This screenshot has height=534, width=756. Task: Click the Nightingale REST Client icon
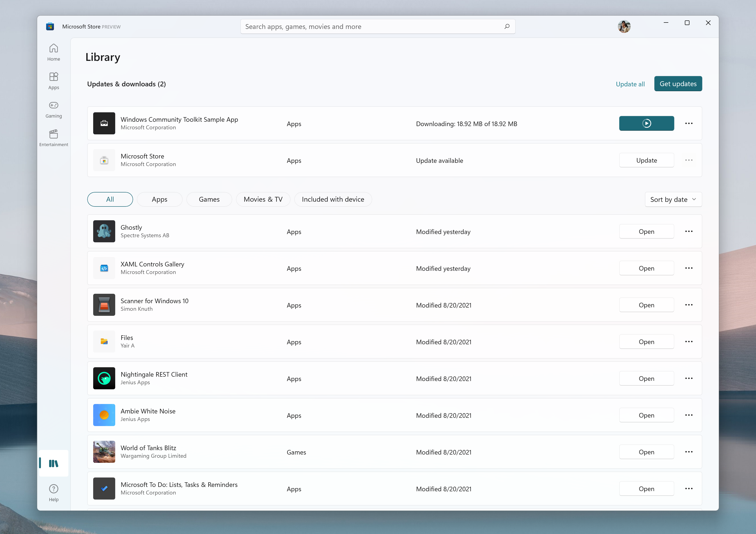tap(104, 378)
